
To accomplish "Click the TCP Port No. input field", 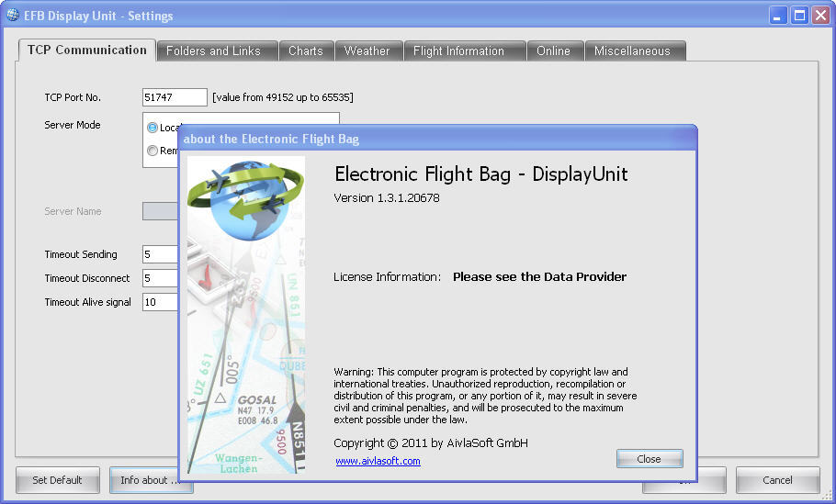I will coord(175,97).
